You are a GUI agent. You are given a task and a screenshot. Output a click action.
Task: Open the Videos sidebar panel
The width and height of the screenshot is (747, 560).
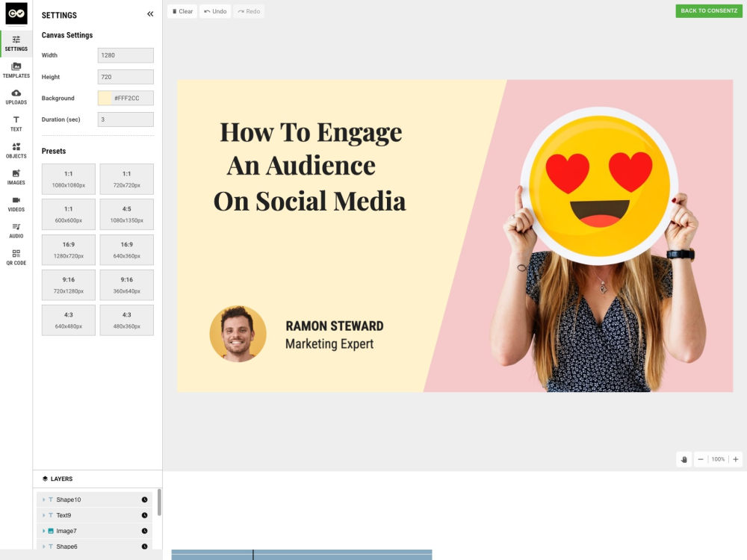point(16,204)
